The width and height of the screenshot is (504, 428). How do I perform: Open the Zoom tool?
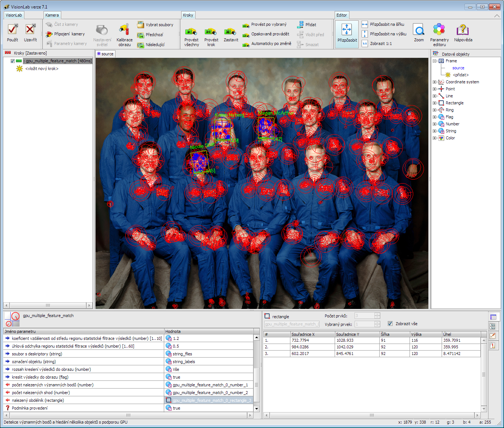pyautogui.click(x=419, y=29)
